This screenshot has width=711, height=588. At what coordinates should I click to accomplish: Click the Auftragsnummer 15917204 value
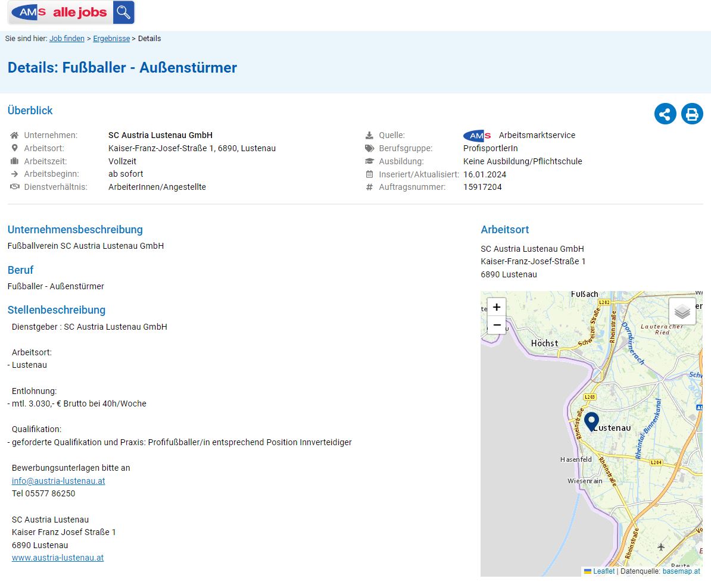[482, 187]
